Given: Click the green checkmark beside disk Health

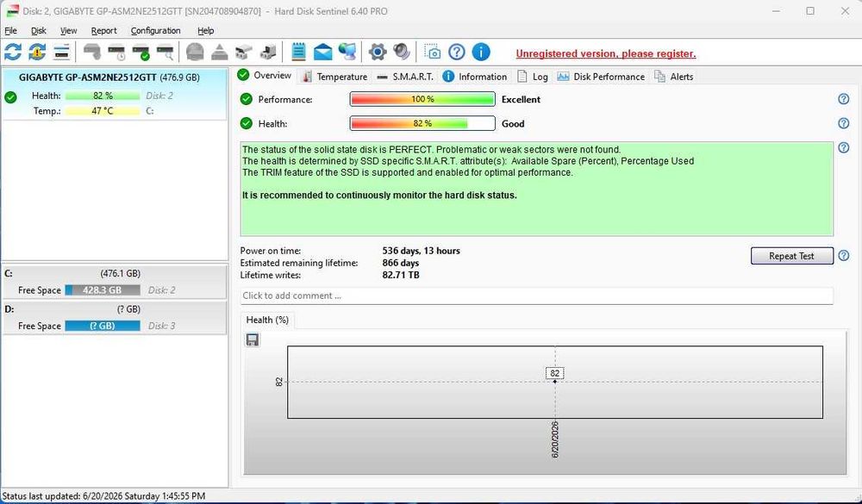Looking at the screenshot, I should 247,123.
